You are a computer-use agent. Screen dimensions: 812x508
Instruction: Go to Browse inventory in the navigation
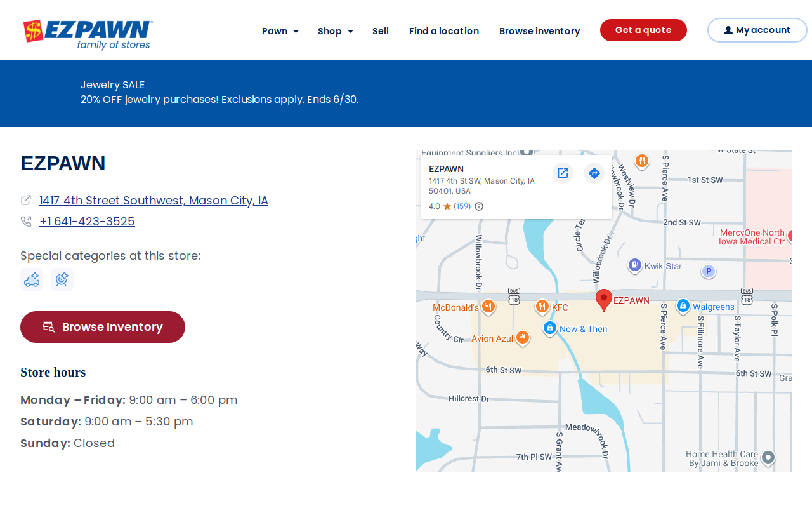(x=540, y=31)
